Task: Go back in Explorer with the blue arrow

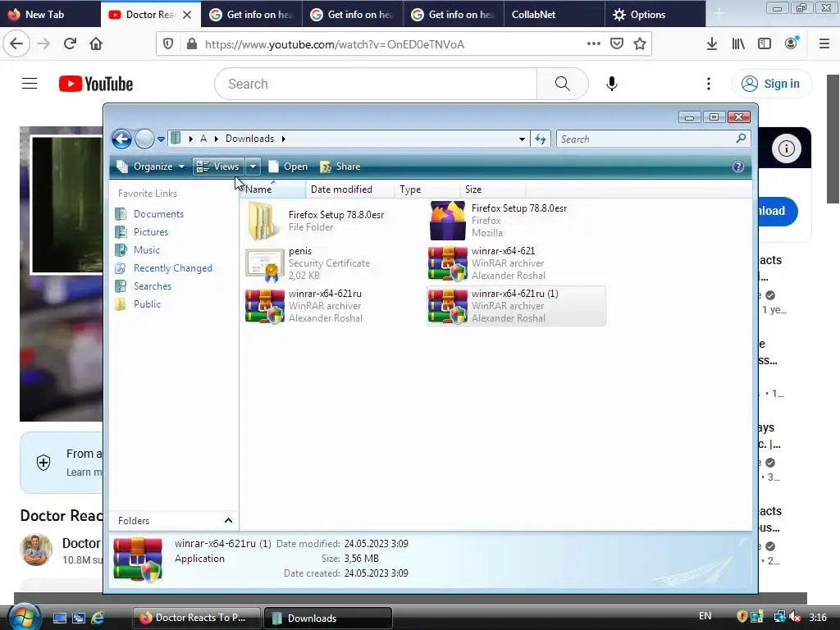Action: tap(121, 139)
